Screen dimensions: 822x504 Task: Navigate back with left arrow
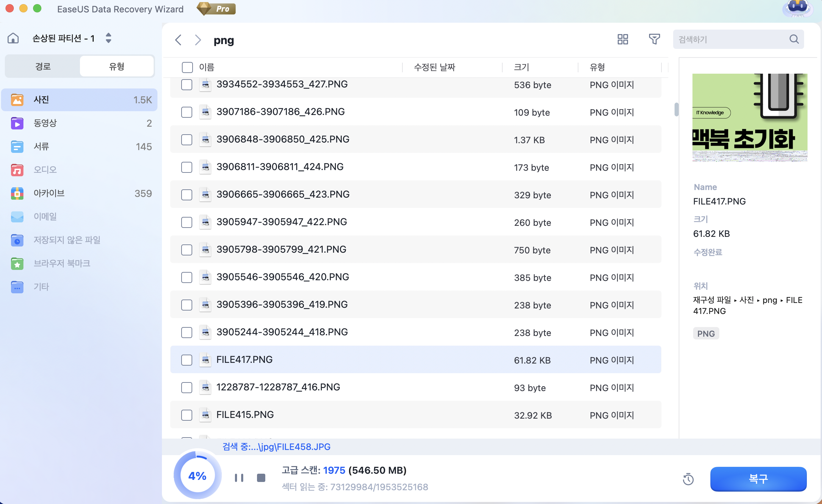178,40
